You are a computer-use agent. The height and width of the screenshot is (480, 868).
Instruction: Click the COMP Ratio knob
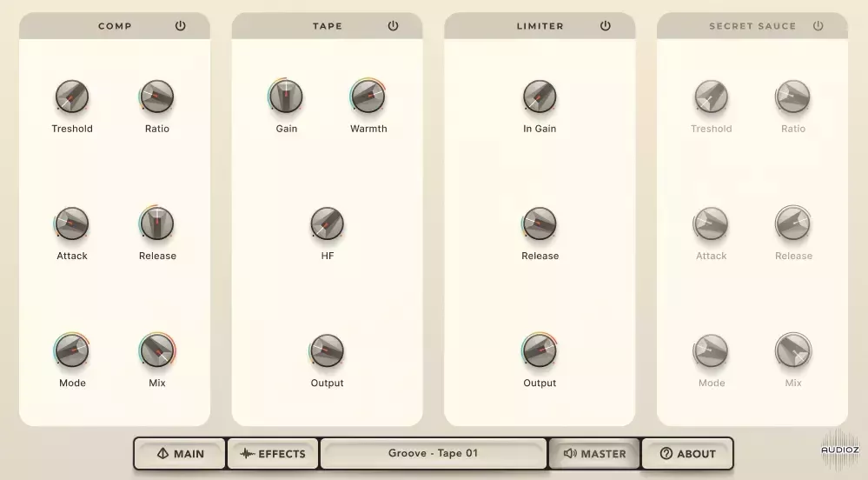pos(156,97)
